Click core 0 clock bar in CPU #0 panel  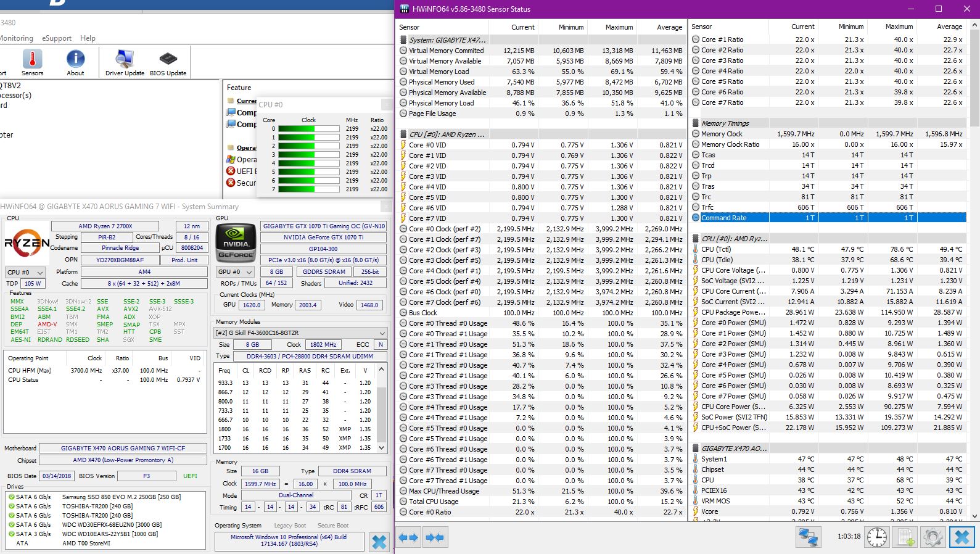point(308,129)
